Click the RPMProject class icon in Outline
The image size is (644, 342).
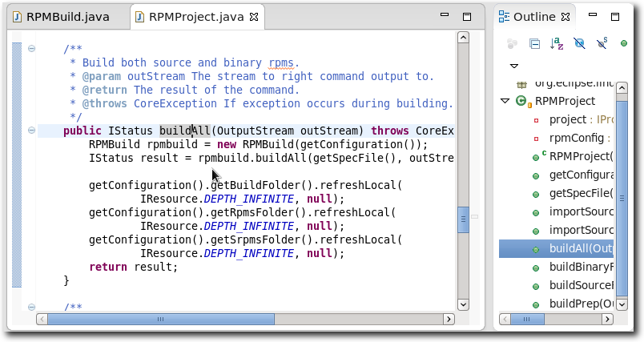click(x=521, y=101)
